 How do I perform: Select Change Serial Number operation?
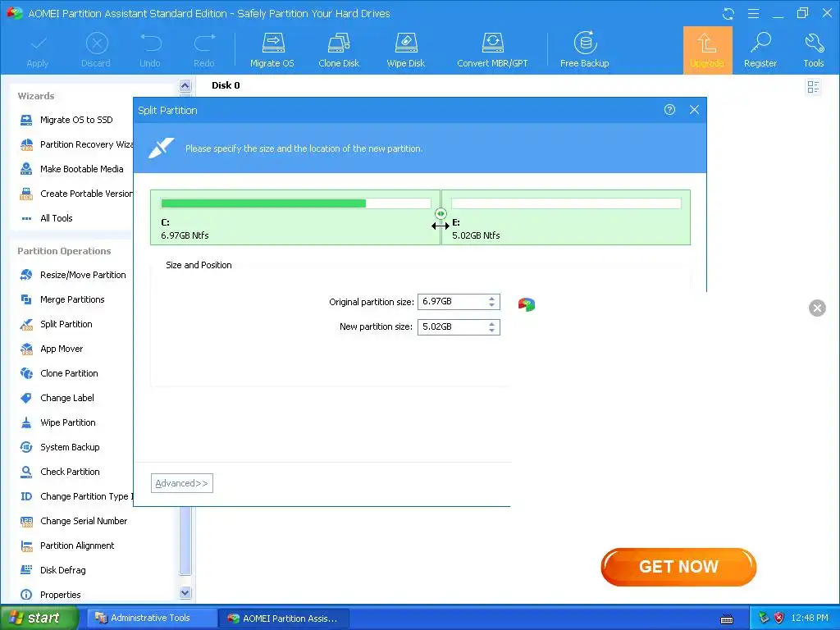pyautogui.click(x=74, y=521)
